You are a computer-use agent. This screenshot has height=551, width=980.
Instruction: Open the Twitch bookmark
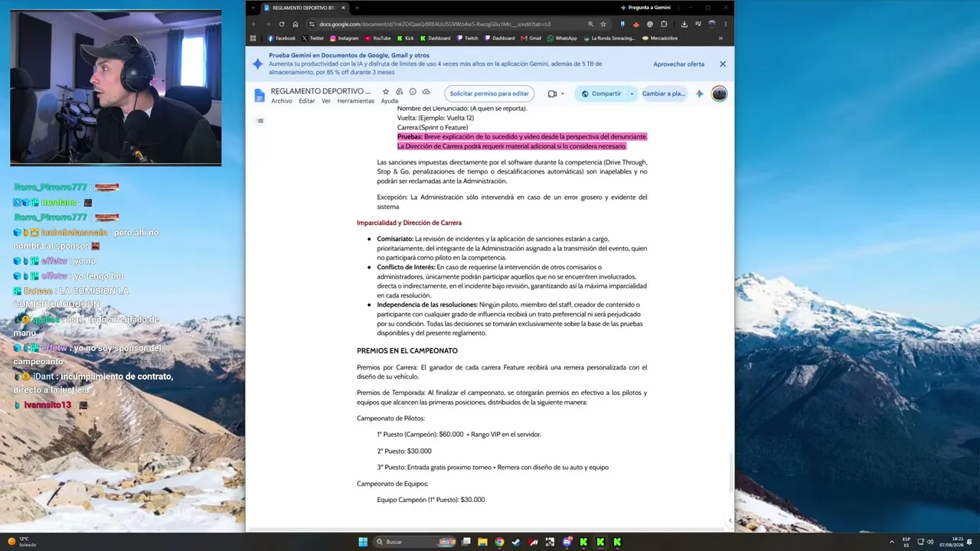tap(467, 38)
